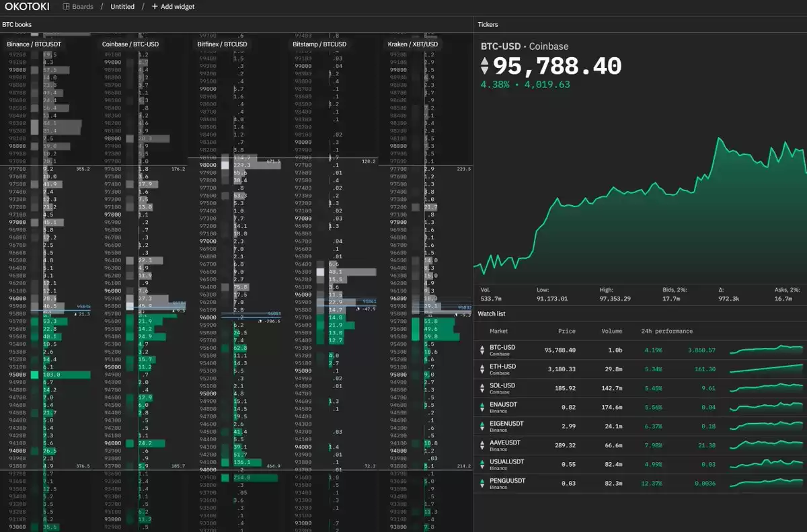
Task: Sort by the 24h performance column header
Action: (667, 331)
